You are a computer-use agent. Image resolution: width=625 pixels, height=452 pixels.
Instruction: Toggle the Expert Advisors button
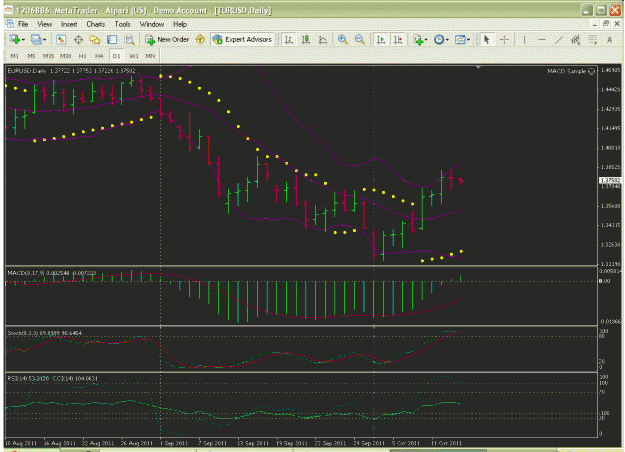coord(243,39)
